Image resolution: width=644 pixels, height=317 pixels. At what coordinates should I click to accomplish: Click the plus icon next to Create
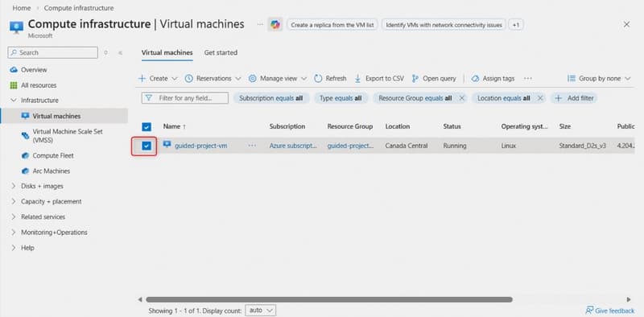pyautogui.click(x=142, y=78)
